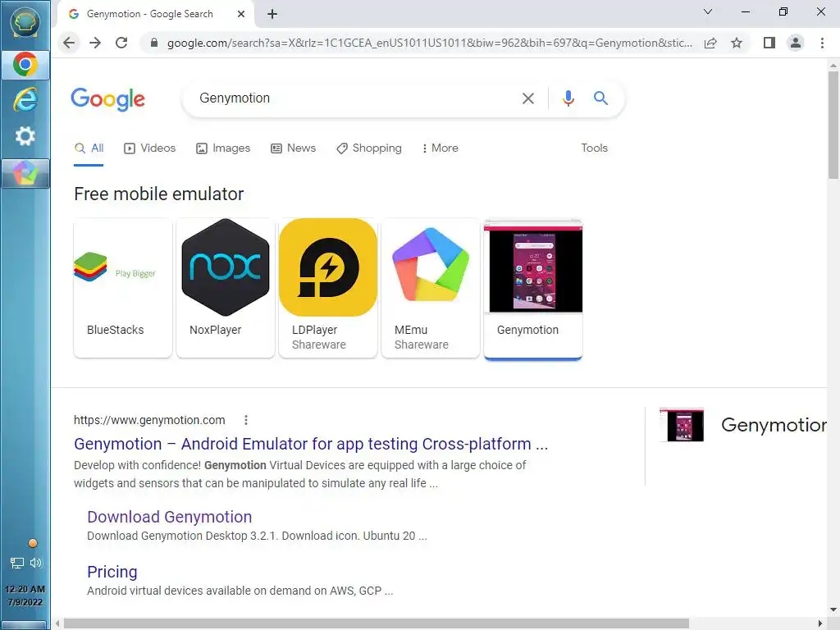Open the MEmu emulator card

click(x=431, y=288)
